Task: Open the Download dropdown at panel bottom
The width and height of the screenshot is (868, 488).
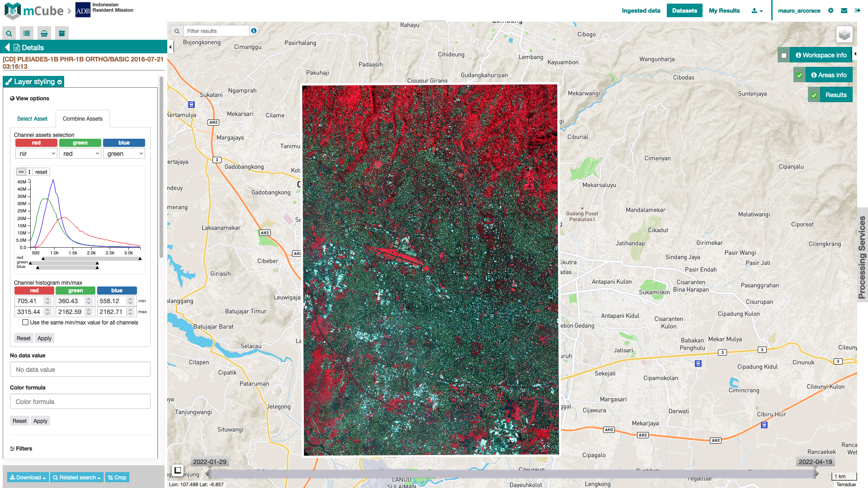Action: [x=27, y=477]
